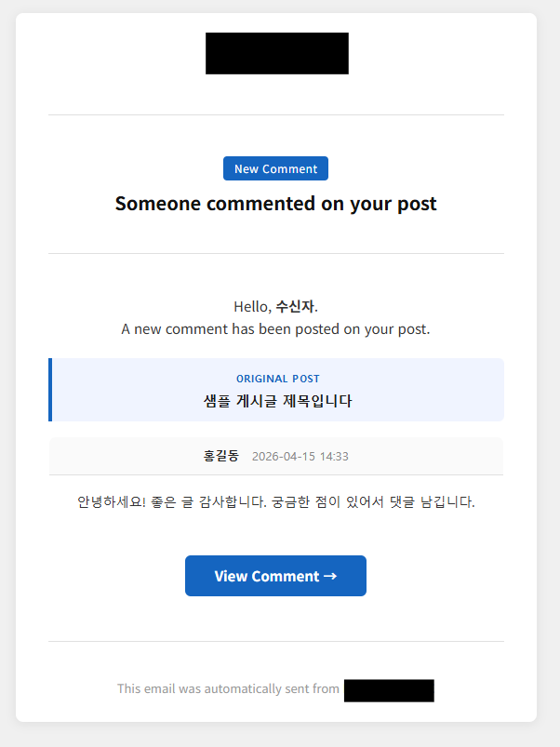This screenshot has height=747, width=560.
Task: Click the comment timestamp 2026-04-15 14:33
Action: [300, 457]
